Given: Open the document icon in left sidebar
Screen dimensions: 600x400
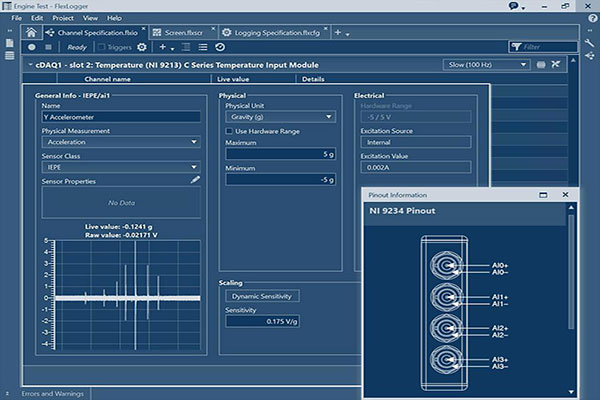Looking at the screenshot, I should point(10,43).
